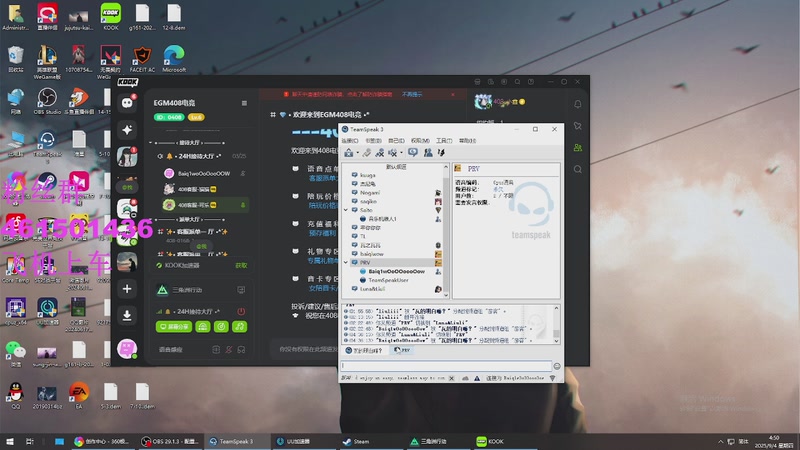Select Nogami channel in TeamSpeak tree
The width and height of the screenshot is (800, 450).
tap(370, 192)
